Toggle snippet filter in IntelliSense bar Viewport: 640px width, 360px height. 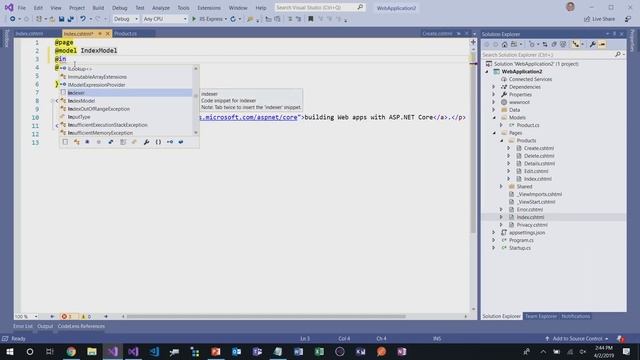pyautogui.click(x=65, y=142)
